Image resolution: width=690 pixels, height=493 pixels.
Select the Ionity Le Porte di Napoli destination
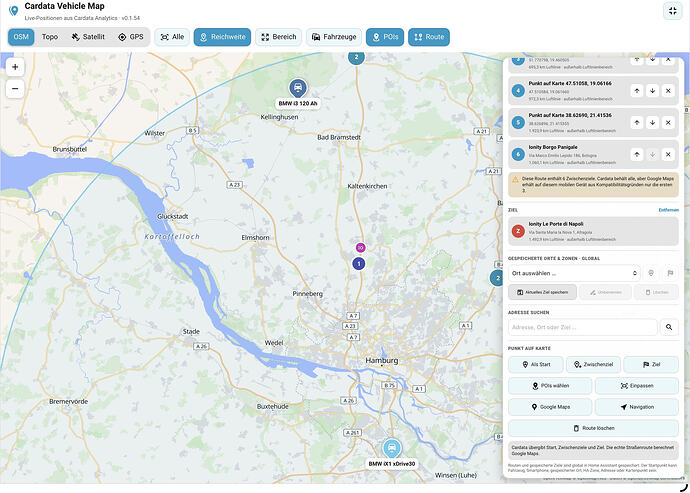point(593,231)
